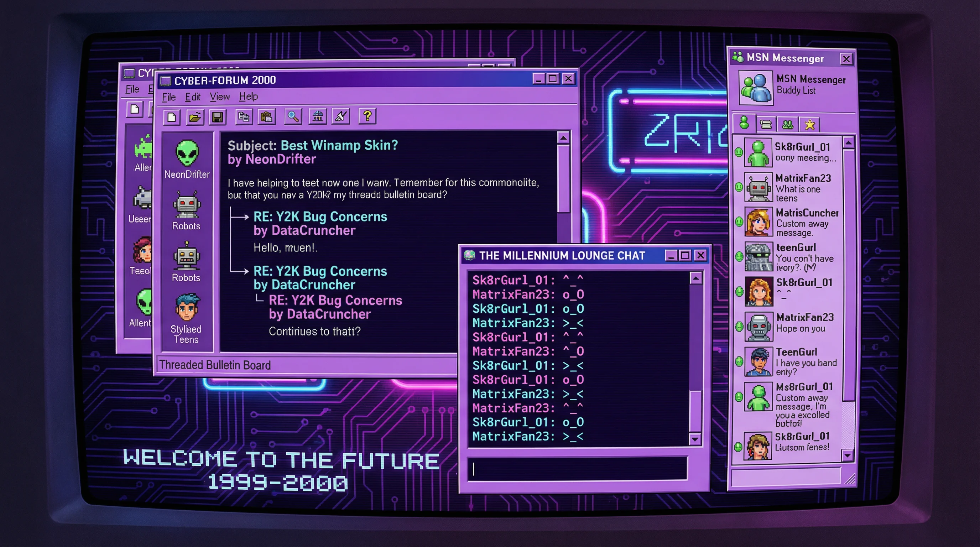The width and height of the screenshot is (980, 547).
Task: Click the Save floppy disk icon
Action: [217, 117]
